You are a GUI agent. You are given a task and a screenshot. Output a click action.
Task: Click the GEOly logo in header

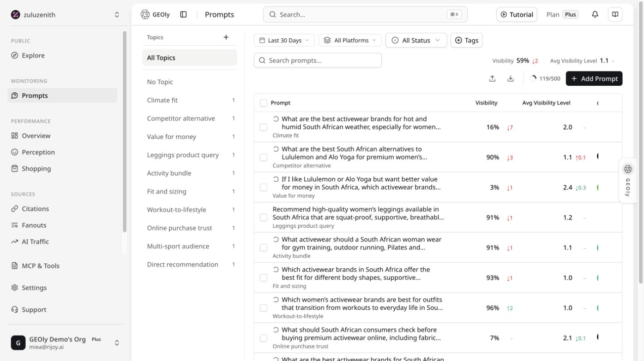pos(155,14)
